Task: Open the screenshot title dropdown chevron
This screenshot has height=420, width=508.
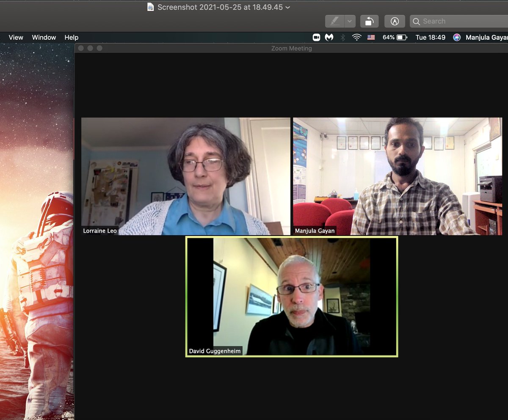Action: click(x=288, y=7)
